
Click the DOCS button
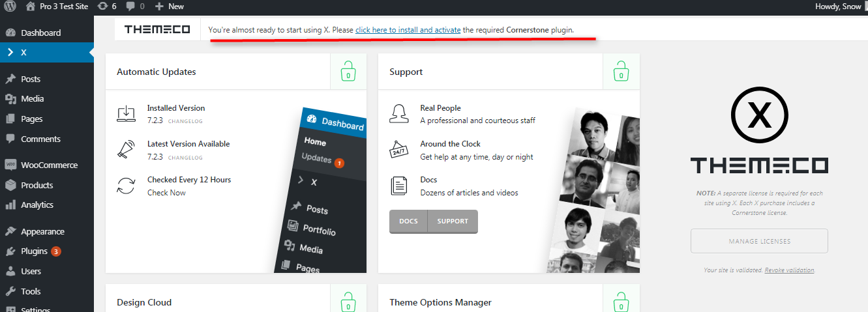[x=408, y=221]
